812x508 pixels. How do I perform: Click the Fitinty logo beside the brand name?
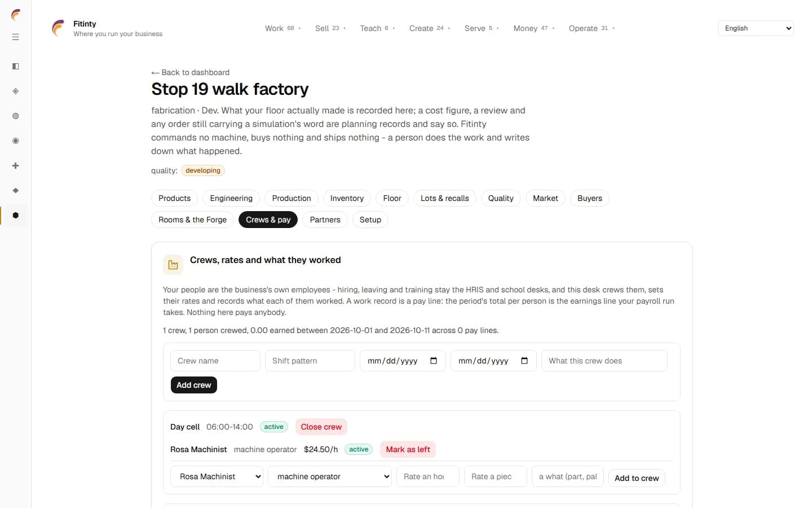tap(58, 28)
